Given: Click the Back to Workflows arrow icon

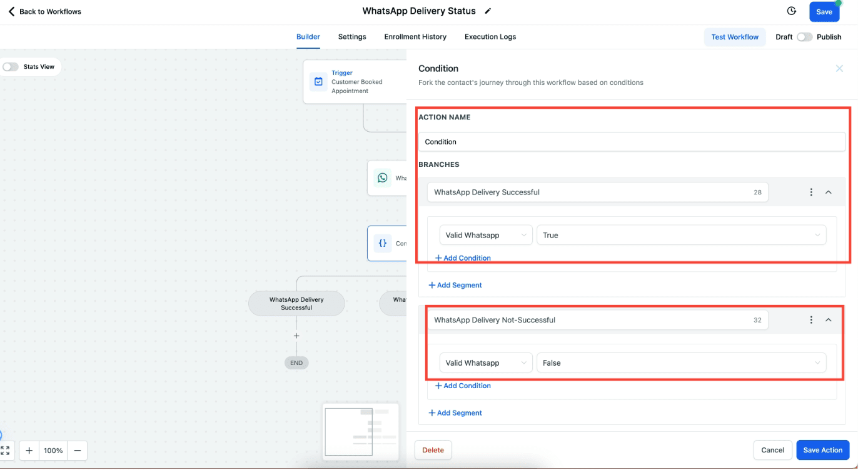Looking at the screenshot, I should pyautogui.click(x=11, y=11).
